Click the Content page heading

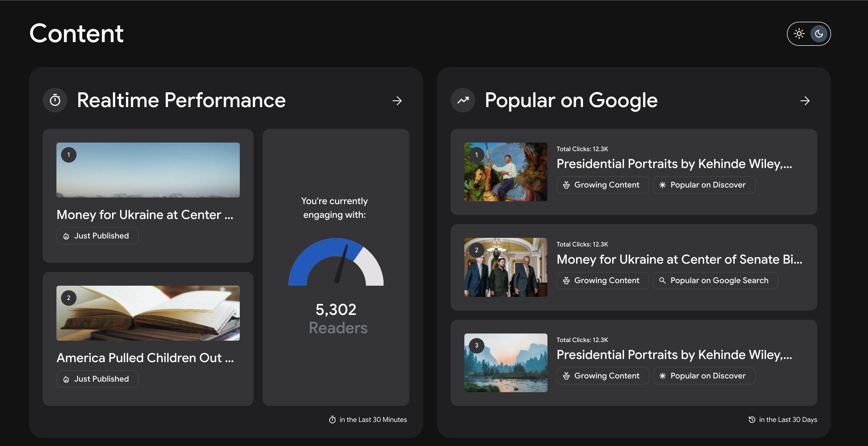tap(76, 33)
